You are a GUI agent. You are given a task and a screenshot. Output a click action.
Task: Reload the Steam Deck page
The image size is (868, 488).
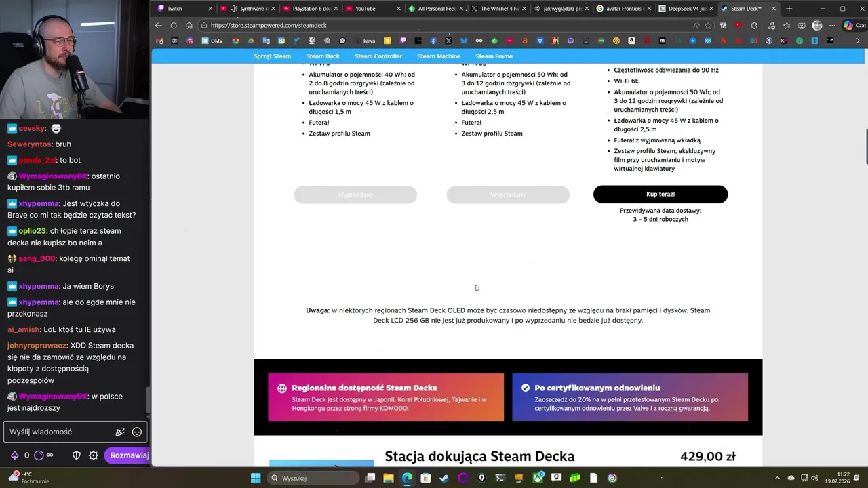pos(174,25)
